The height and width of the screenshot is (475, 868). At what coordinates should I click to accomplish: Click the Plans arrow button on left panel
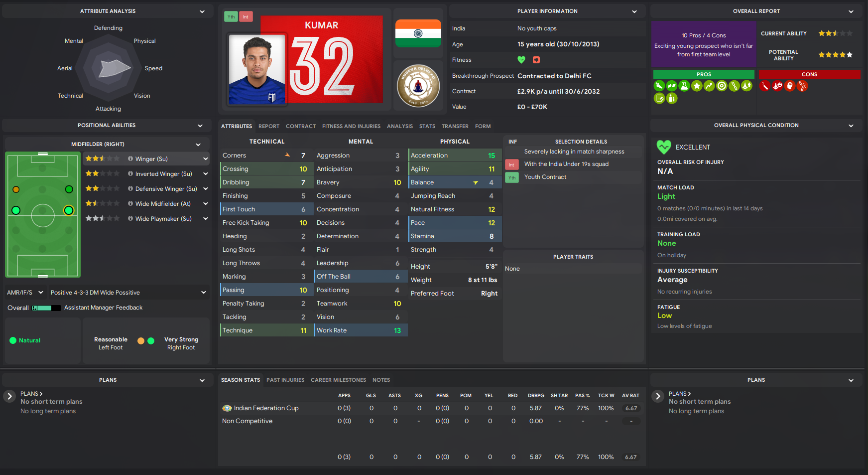point(9,397)
